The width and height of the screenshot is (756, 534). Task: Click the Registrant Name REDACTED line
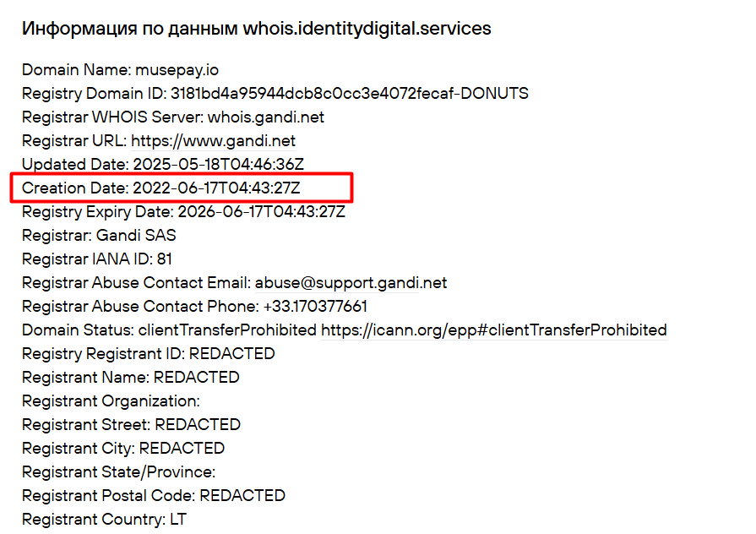(130, 378)
